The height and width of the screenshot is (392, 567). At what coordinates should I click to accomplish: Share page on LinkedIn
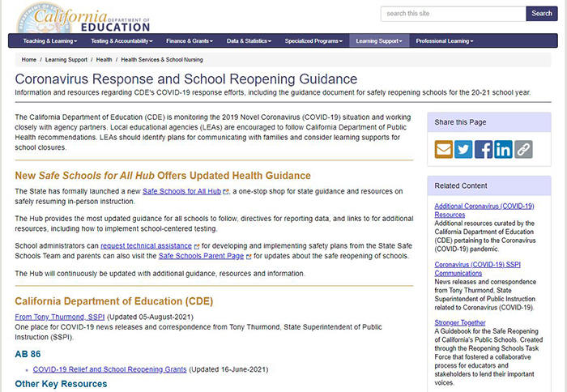[503, 149]
